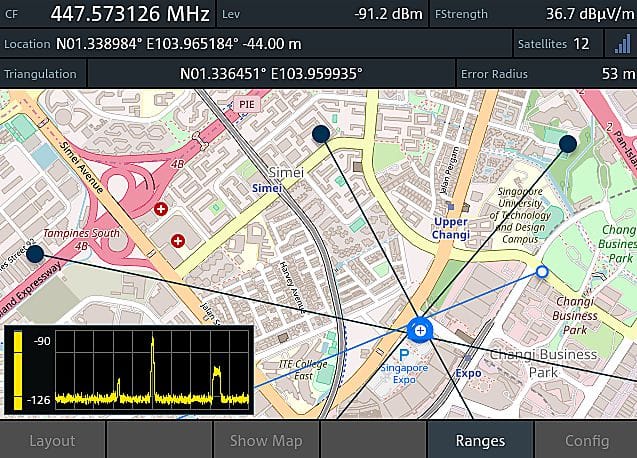Click the Singapore Expo parking icon
Image resolution: width=637 pixels, height=458 pixels.
click(x=404, y=354)
